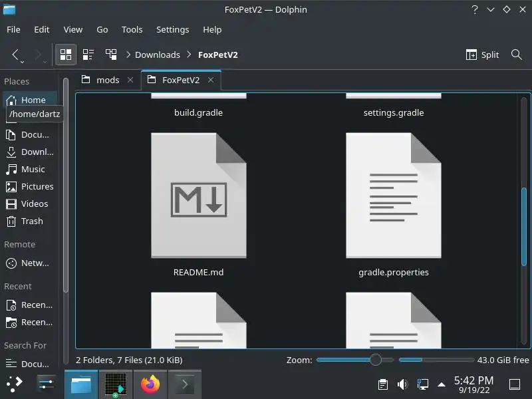
Task: Click Downloads in the breadcrumb path
Action: [x=158, y=55]
